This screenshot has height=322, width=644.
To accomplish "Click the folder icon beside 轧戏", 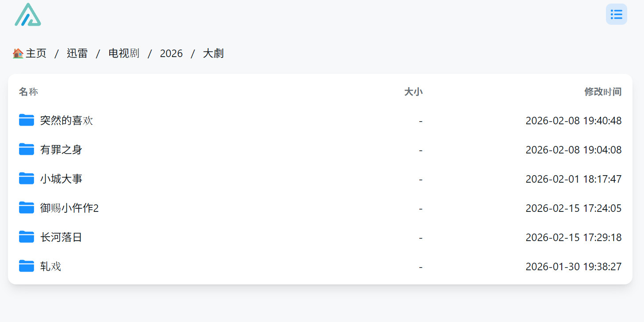I will coord(26,266).
